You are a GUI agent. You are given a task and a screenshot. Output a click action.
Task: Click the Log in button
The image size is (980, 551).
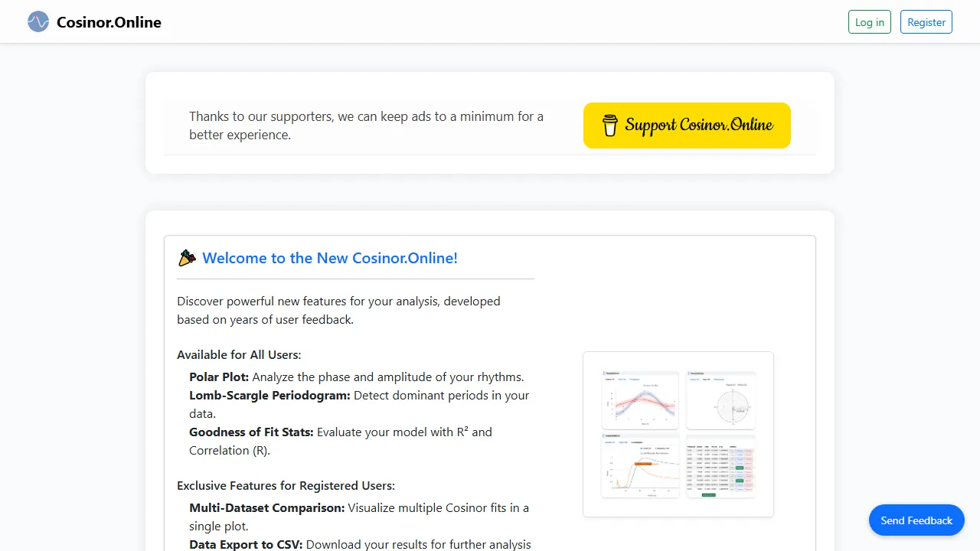869,21
